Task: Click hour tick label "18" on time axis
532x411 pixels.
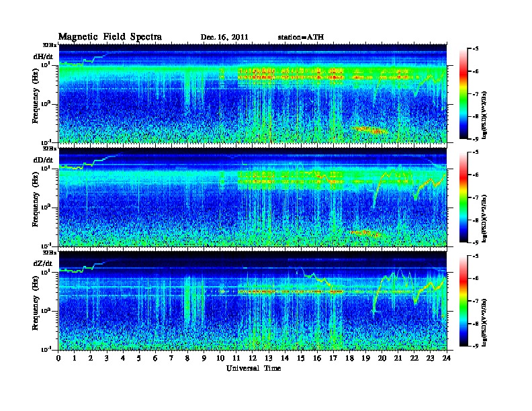Action: point(349,358)
